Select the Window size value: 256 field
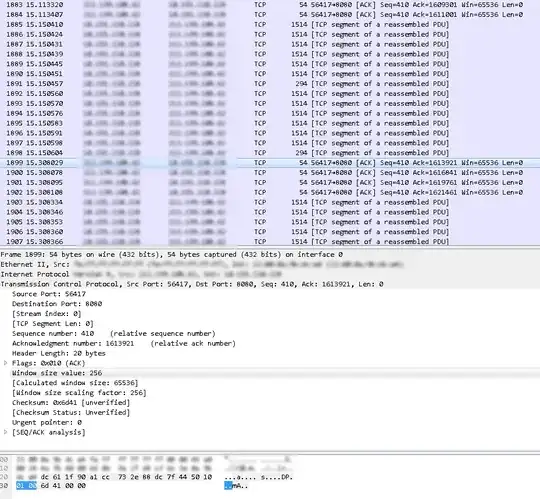540x499 pixels. (x=57, y=373)
